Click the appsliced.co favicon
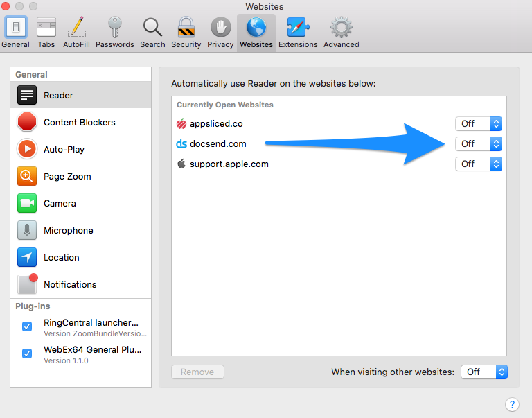Image resolution: width=532 pixels, height=418 pixels. pos(181,123)
